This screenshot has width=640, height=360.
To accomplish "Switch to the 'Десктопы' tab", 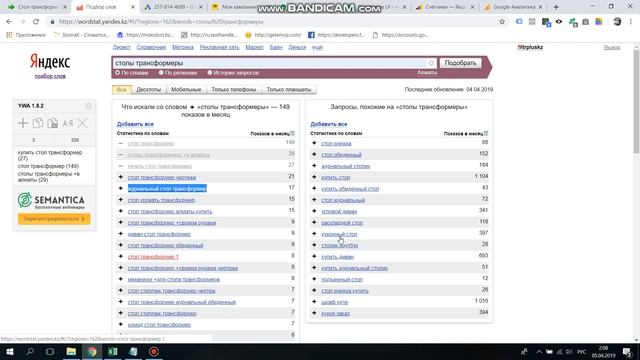I will 149,89.
